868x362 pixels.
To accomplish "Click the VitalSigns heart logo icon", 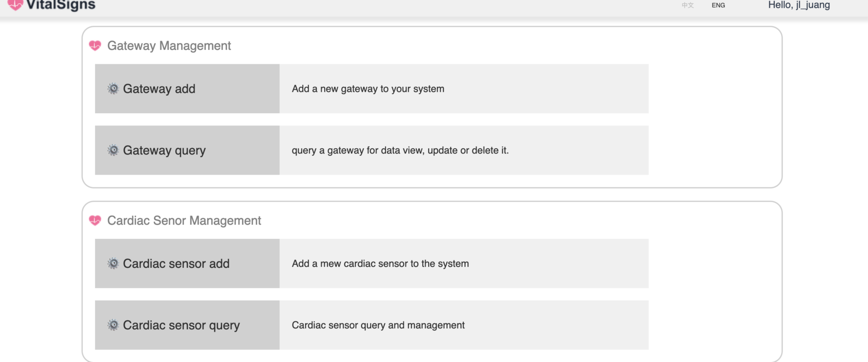I will point(15,5).
